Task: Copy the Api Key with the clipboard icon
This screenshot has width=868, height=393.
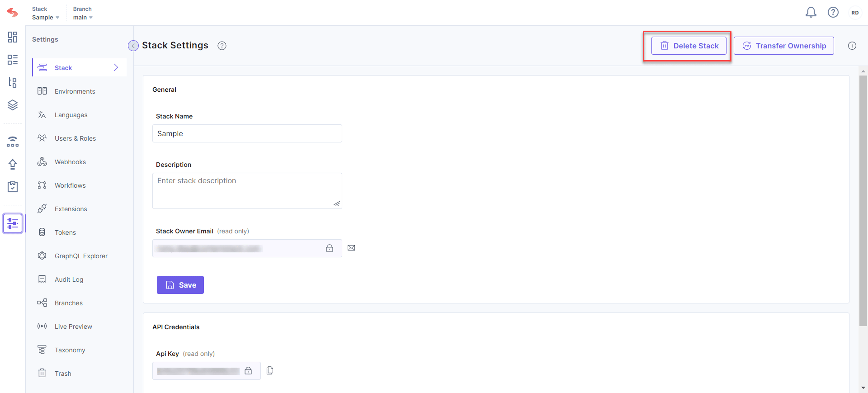Action: click(270, 370)
